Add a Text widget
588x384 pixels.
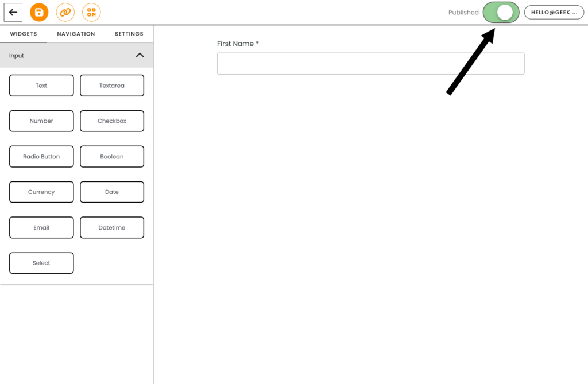pyautogui.click(x=41, y=86)
